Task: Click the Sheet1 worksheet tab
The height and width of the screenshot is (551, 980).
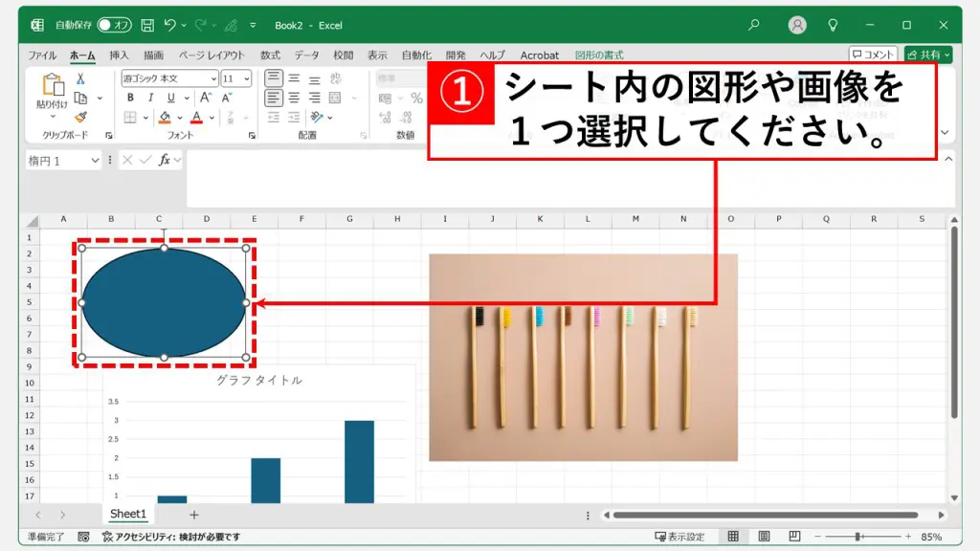Action: 128,515
